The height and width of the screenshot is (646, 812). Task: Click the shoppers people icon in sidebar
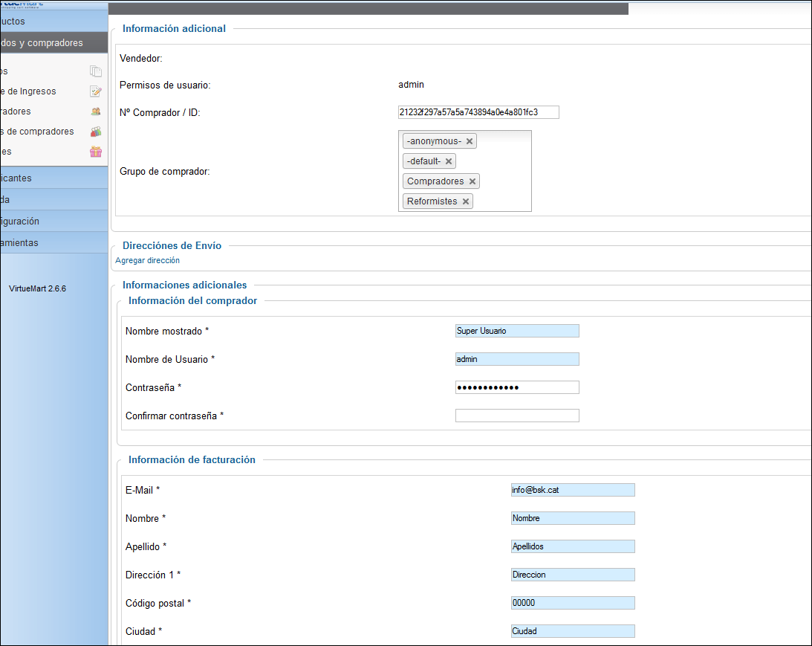(x=95, y=112)
